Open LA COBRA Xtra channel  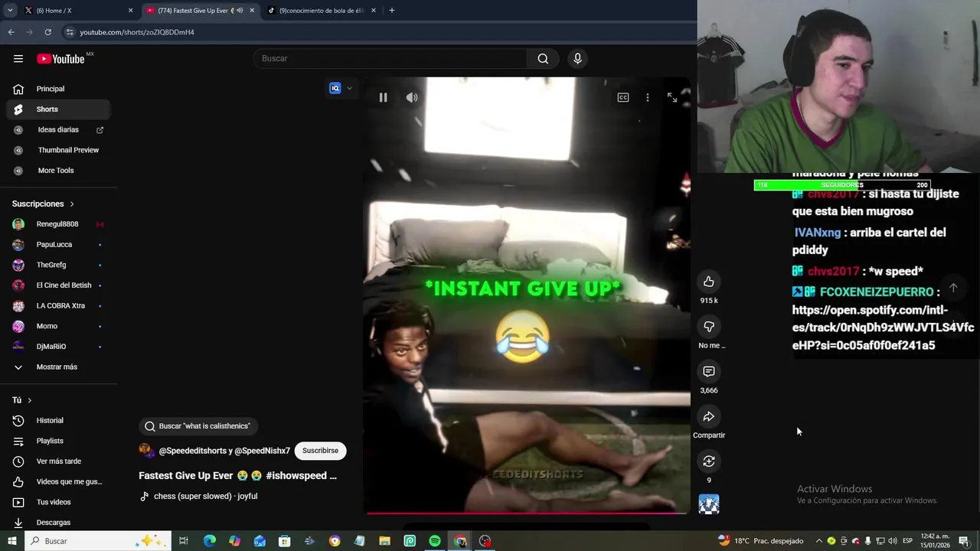[x=58, y=306]
